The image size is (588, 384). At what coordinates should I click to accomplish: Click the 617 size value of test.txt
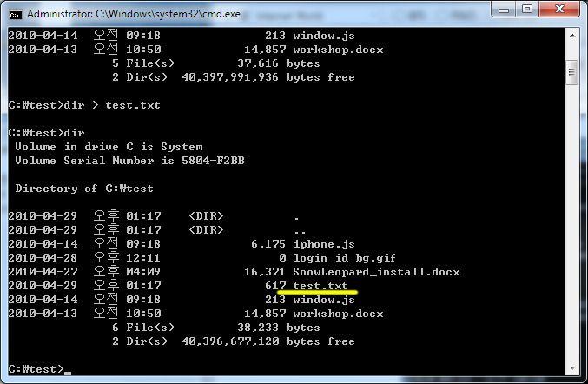275,286
